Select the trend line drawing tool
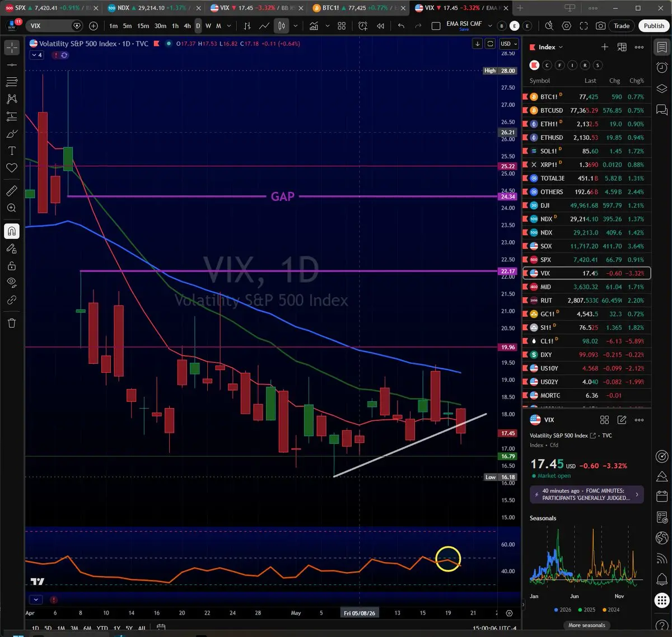 pos(12,65)
